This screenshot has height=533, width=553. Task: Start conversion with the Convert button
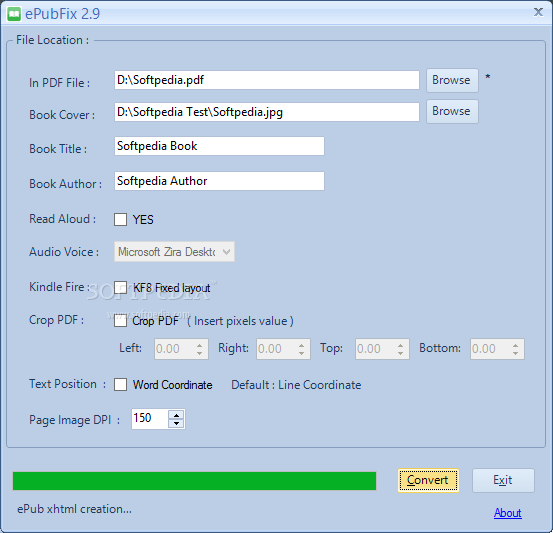[428, 480]
